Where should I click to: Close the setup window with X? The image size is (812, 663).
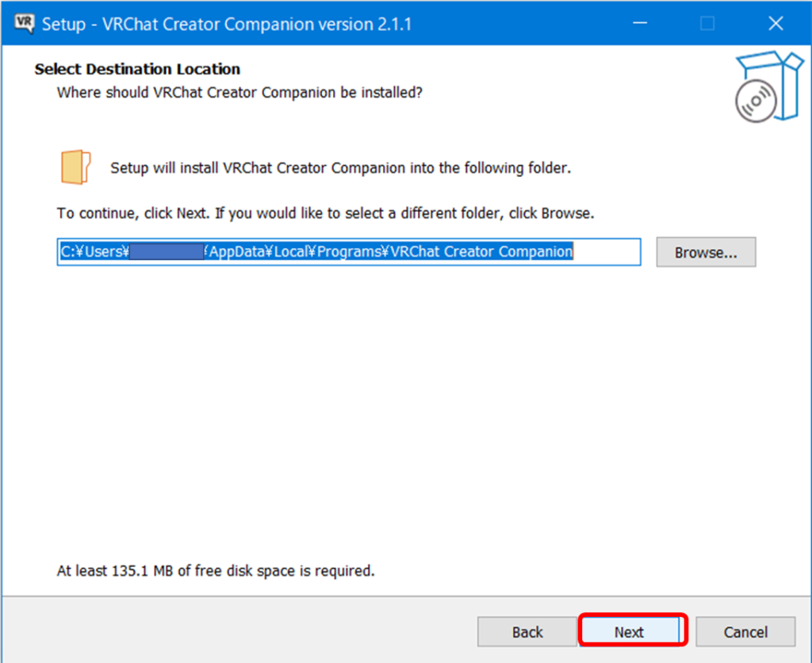pyautogui.click(x=776, y=24)
